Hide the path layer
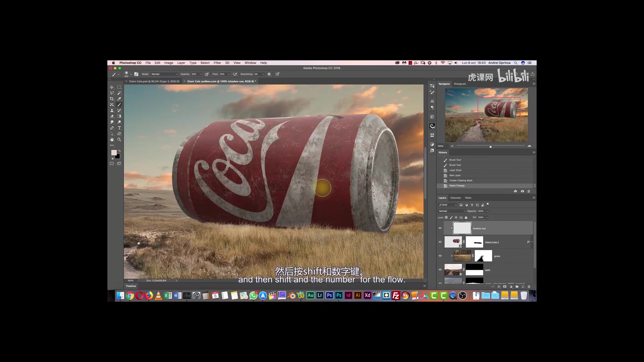 coord(440,270)
